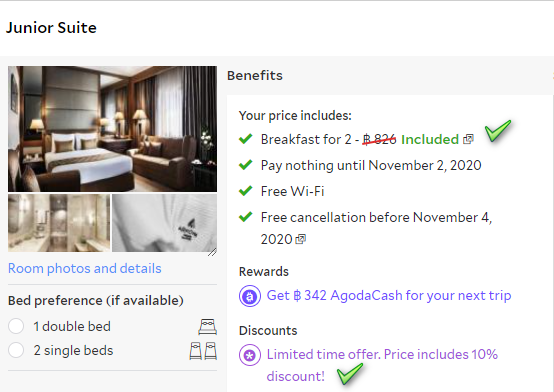
Task: Click green checkmark beside Free Wi-Fi
Action: (246, 191)
